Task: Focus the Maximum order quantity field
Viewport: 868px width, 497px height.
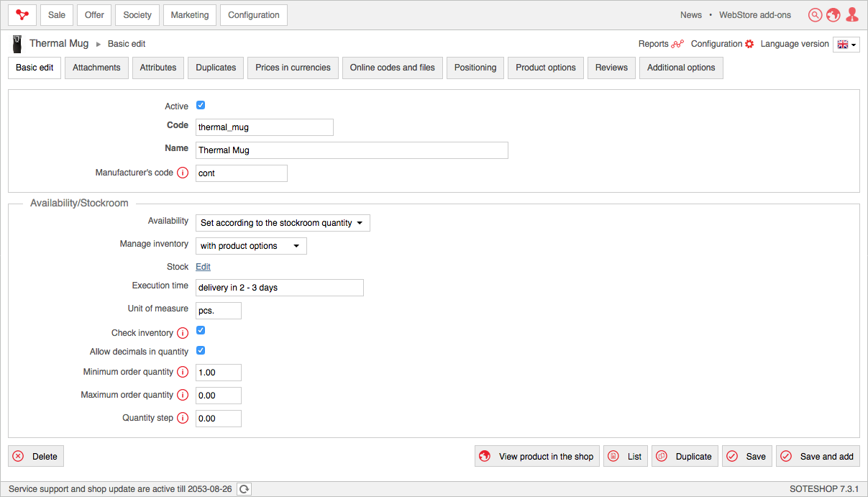Action: pos(219,396)
